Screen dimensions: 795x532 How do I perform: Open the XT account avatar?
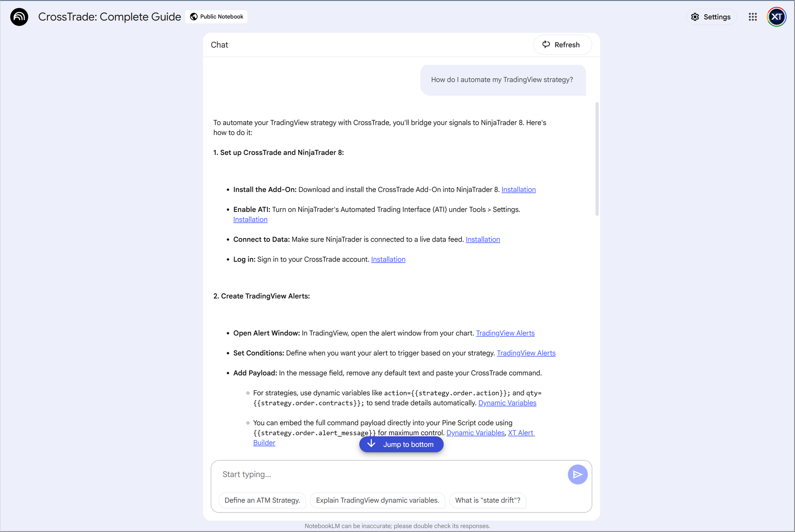(776, 17)
